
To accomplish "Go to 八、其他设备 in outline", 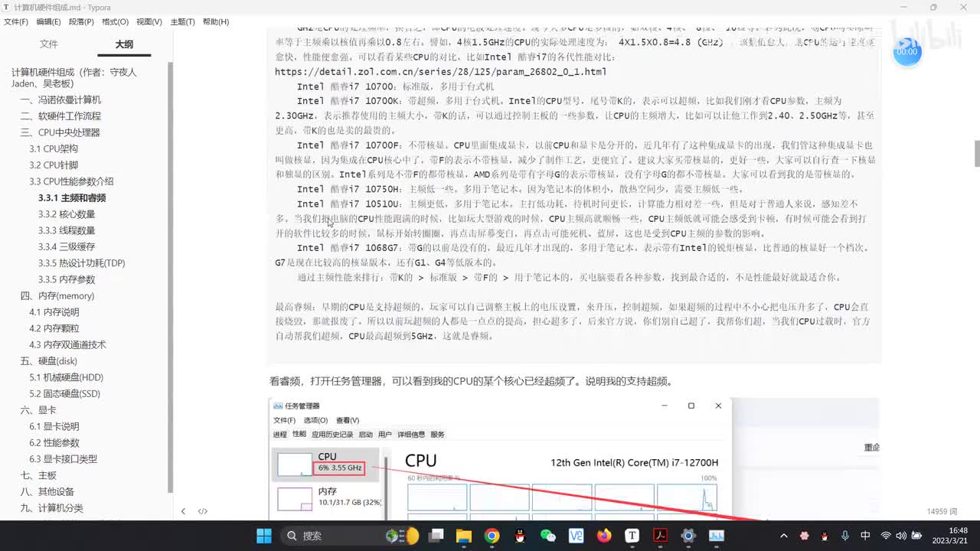I will click(47, 492).
